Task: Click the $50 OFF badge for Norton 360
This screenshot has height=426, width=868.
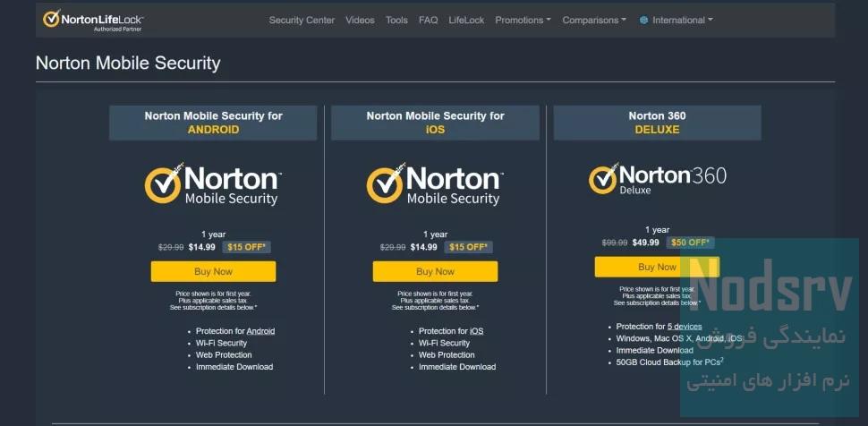Action: pyautogui.click(x=690, y=242)
